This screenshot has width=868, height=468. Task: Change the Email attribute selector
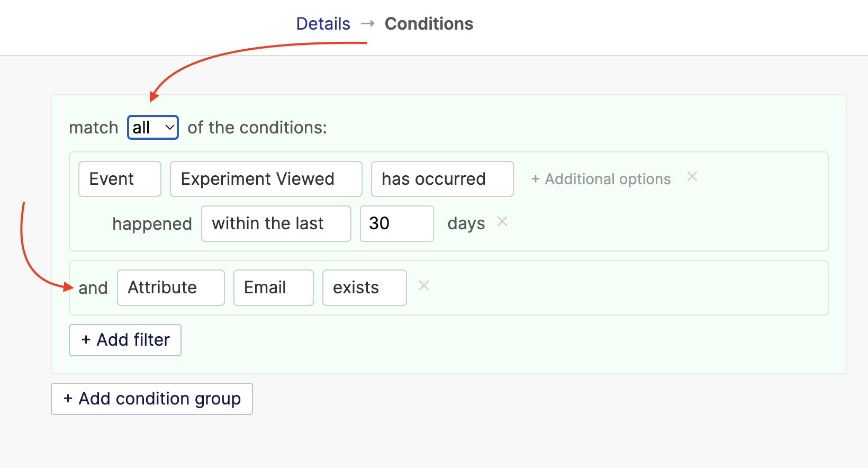click(274, 287)
